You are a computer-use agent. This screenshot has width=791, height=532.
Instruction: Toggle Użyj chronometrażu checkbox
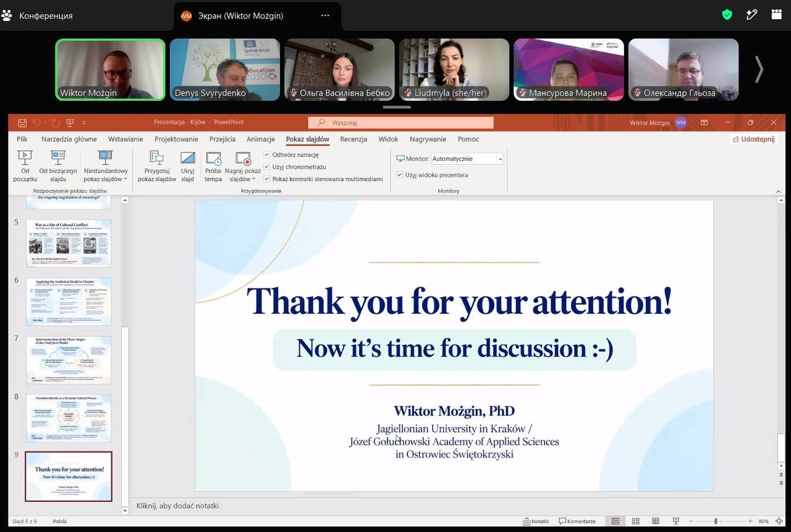267,167
